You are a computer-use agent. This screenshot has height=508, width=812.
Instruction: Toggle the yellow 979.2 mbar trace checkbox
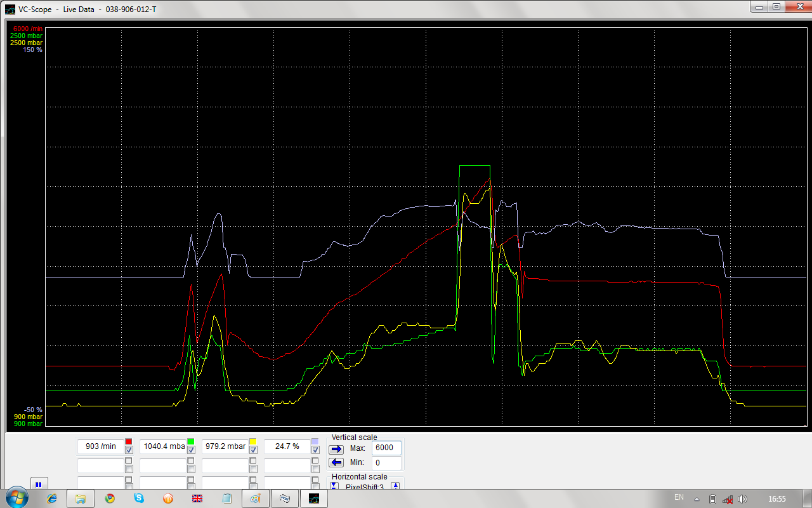point(253,450)
